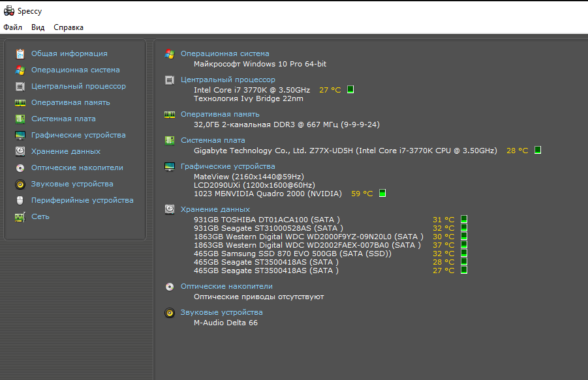Select Звуковые устройства in sidebar

click(72, 184)
